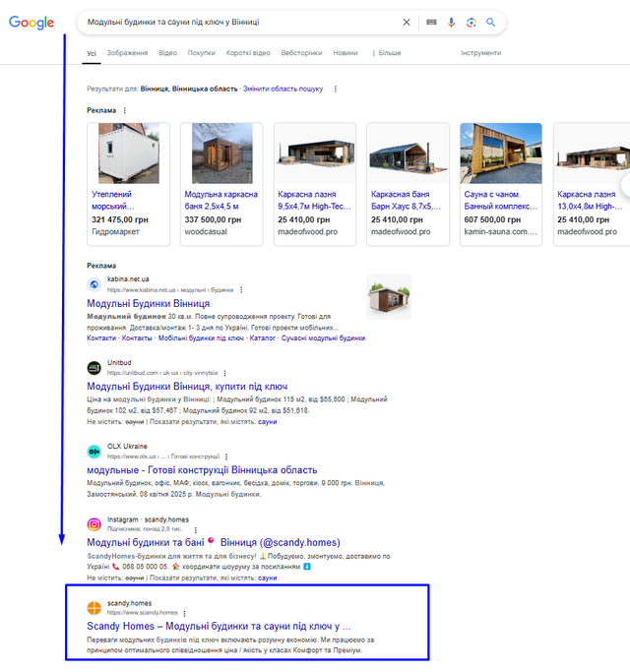Viewport: 630px width, 672px height.
Task: Click first Контакти sitelink under kabina ad
Action: pos(101,338)
